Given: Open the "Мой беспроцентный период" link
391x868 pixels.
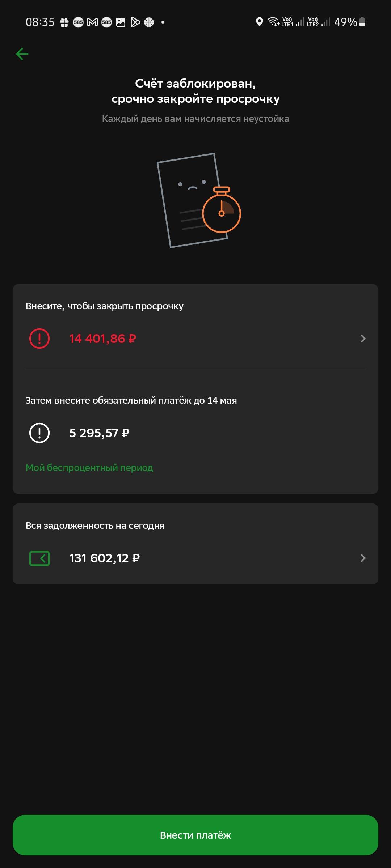Looking at the screenshot, I should (89, 468).
